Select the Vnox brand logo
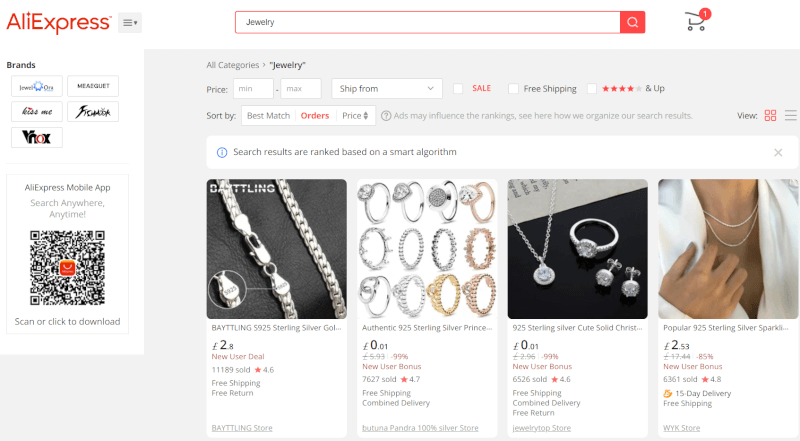800x441 pixels. tap(37, 137)
